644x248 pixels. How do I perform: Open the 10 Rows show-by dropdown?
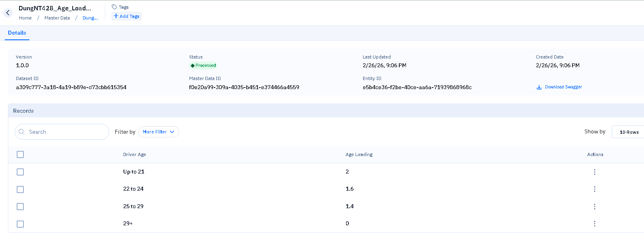point(629,132)
